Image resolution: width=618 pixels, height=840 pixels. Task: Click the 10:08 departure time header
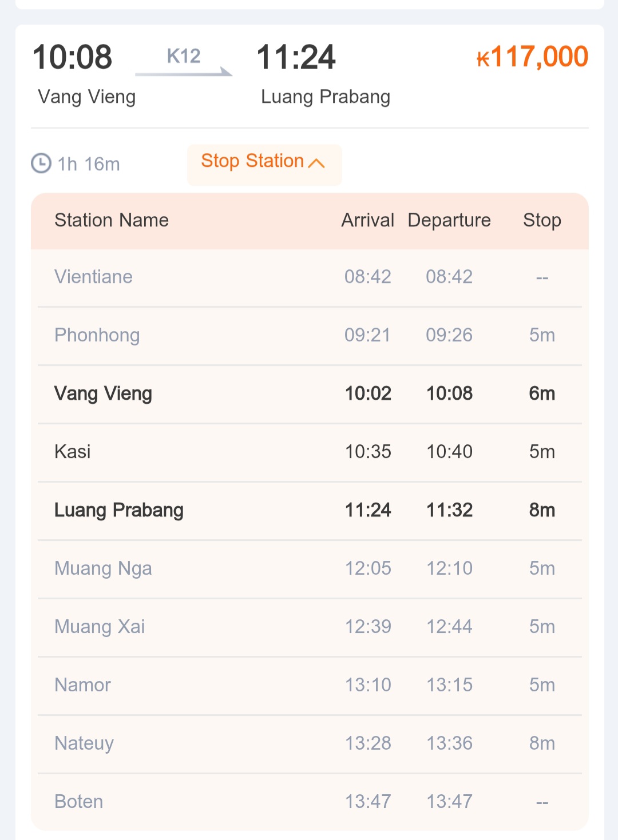(x=72, y=57)
